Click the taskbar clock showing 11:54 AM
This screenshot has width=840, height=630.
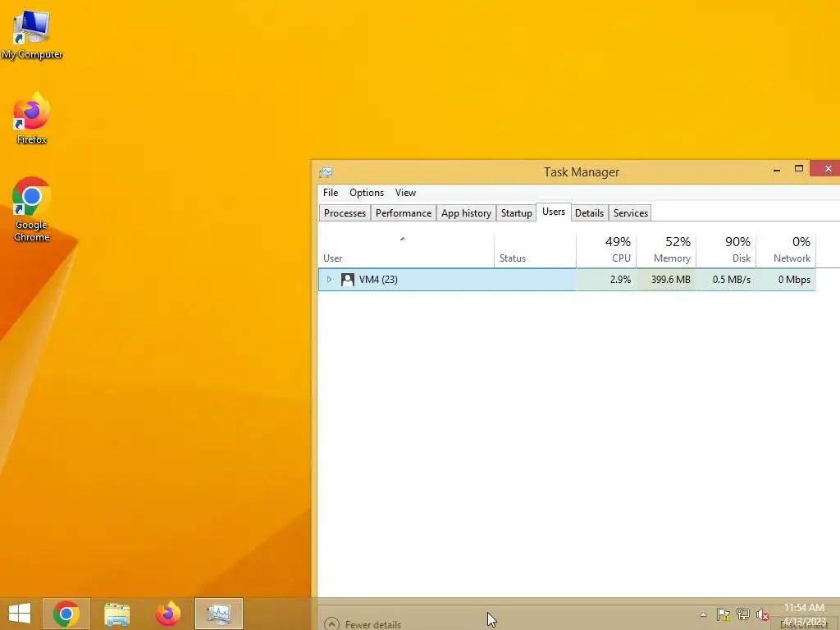click(x=804, y=614)
